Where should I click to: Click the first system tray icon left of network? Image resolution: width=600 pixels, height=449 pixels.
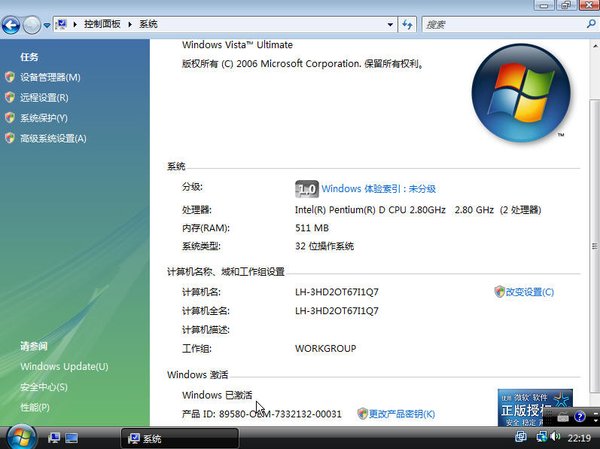pyautogui.click(x=521, y=437)
